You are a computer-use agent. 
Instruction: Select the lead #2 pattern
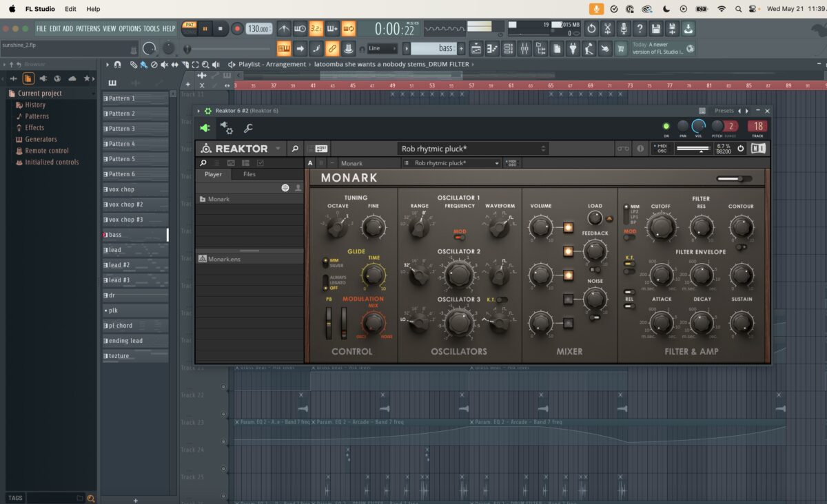135,265
